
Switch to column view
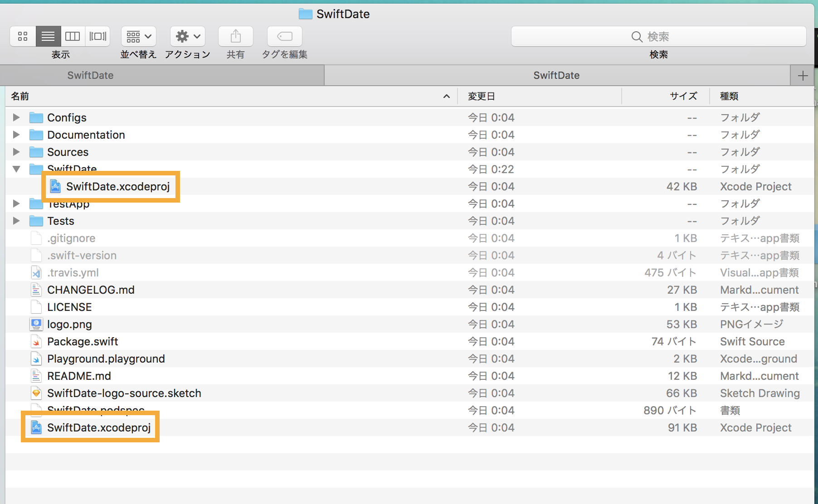73,36
